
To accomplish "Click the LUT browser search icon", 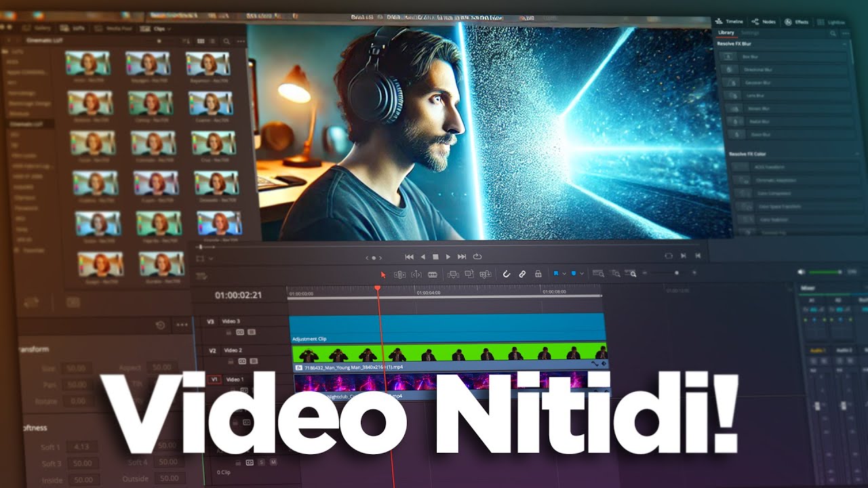I will pos(226,41).
